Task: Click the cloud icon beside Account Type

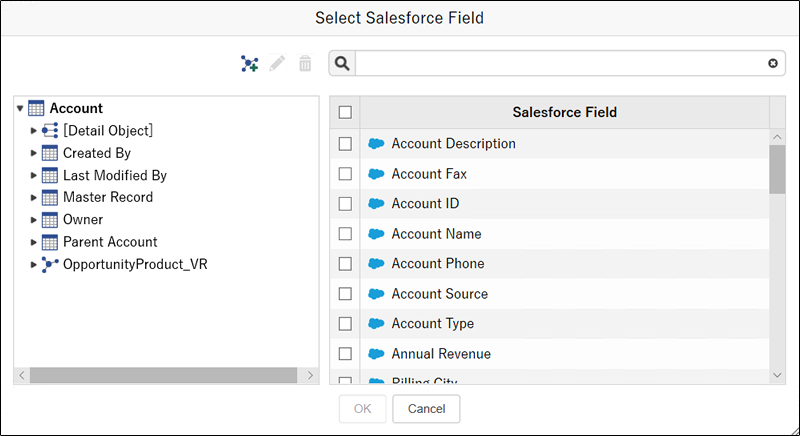Action: [376, 323]
